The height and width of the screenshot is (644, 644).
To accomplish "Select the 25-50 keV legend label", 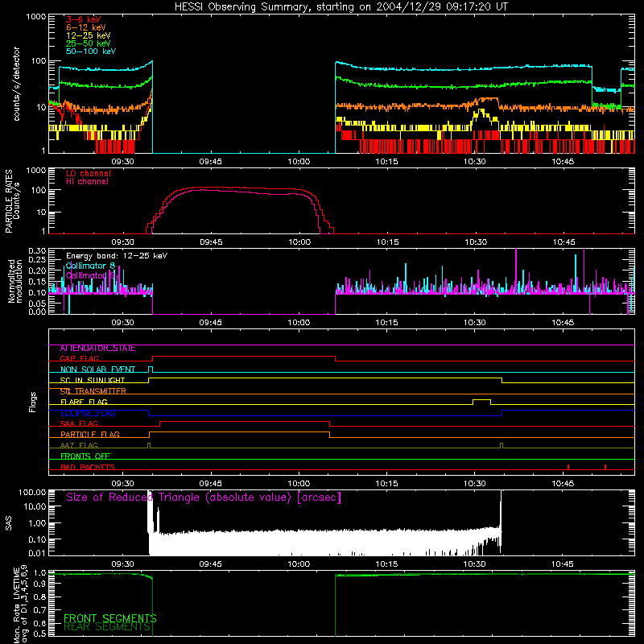I will (89, 43).
